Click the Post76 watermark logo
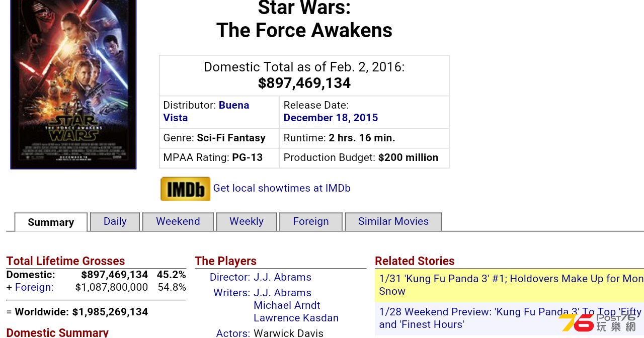This screenshot has height=338, width=644. 598,322
